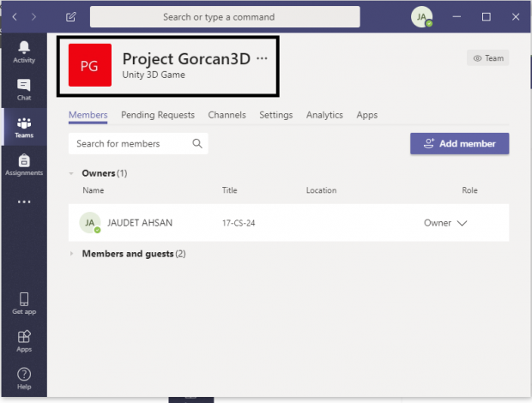Viewport: 532px width, 403px height.
Task: Open more apps ellipsis in sidebar
Action: pos(24,202)
